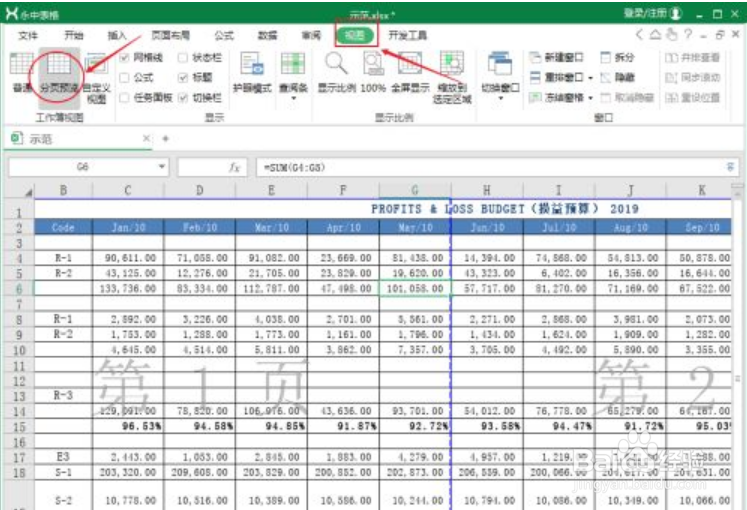Click Unhide window (取消隐藏)
The height and width of the screenshot is (510, 747).
pyautogui.click(x=627, y=98)
